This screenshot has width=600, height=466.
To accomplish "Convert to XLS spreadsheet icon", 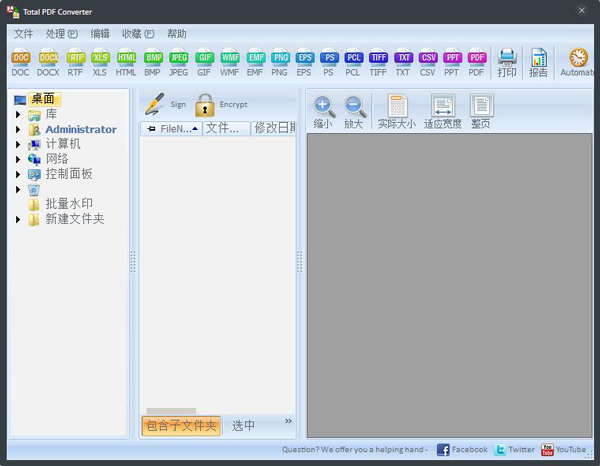I will click(100, 62).
